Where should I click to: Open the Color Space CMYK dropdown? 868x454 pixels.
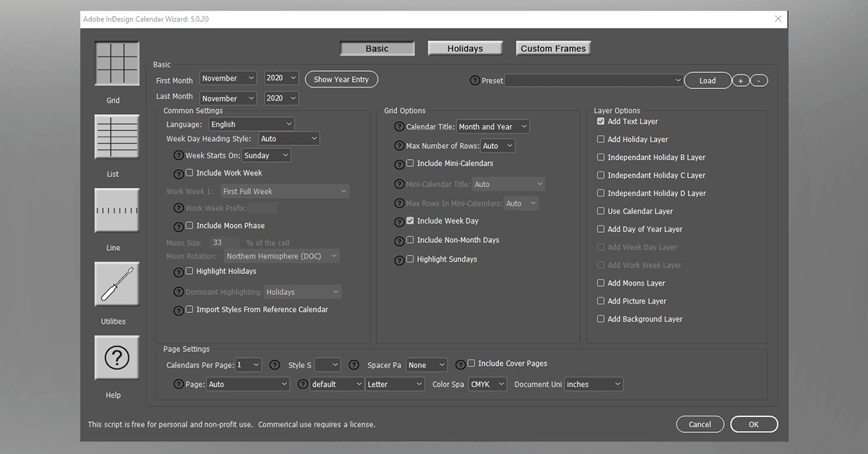tap(488, 385)
